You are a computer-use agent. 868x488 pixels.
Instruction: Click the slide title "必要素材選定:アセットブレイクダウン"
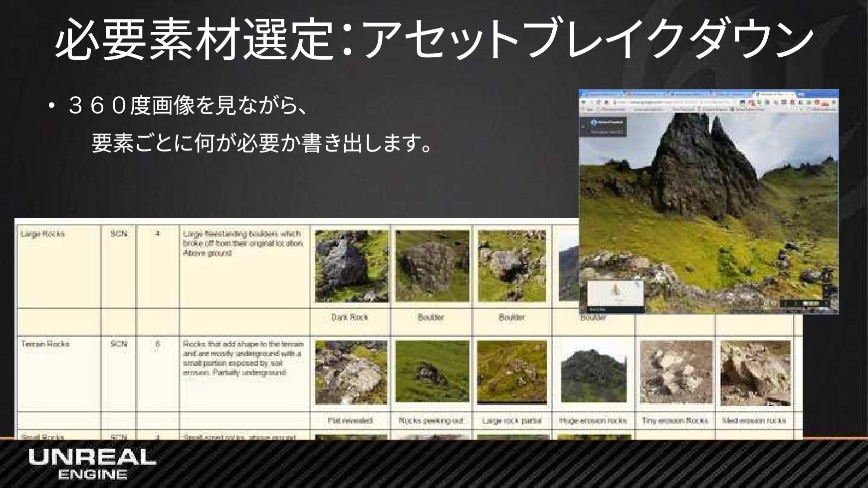433,40
